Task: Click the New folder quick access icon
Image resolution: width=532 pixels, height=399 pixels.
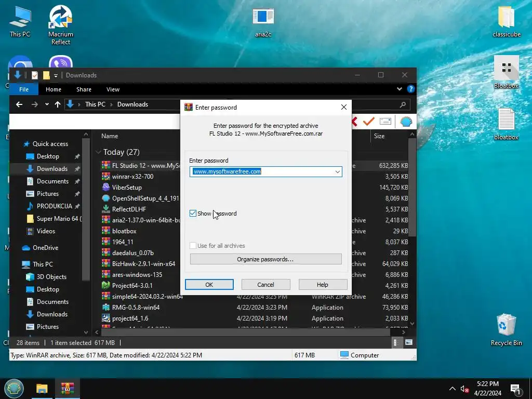Action: coord(46,75)
